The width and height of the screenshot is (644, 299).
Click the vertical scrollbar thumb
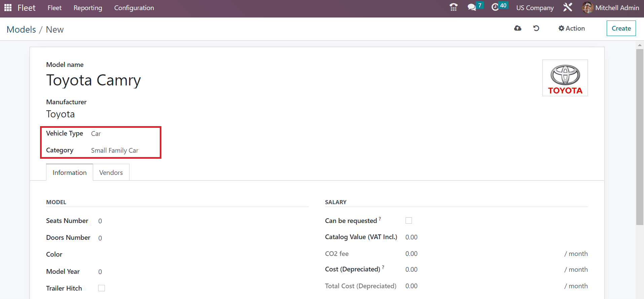(x=640, y=137)
